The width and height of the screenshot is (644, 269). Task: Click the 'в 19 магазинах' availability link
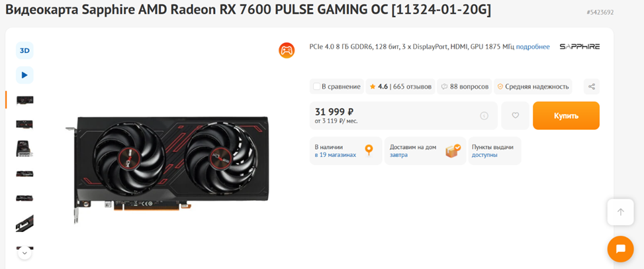tap(336, 155)
